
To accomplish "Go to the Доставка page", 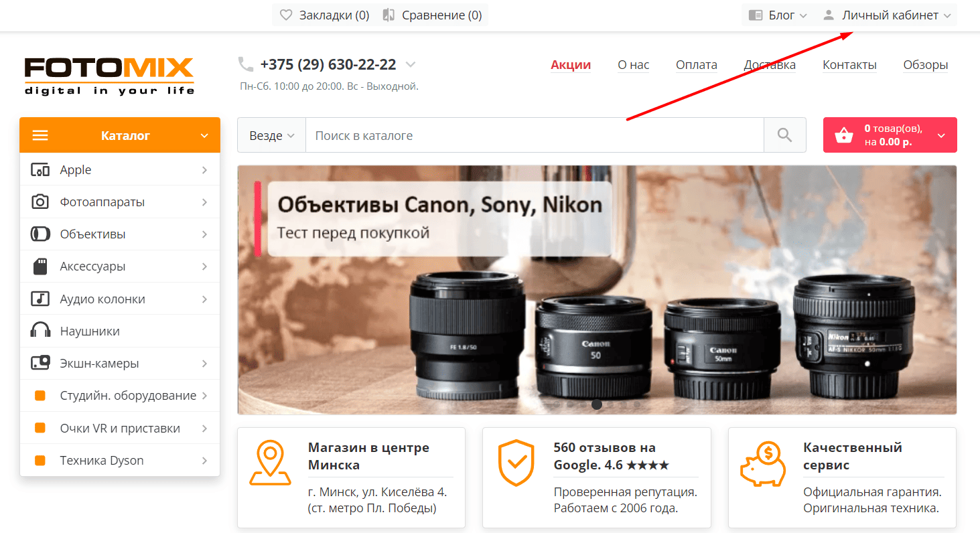I will click(770, 65).
